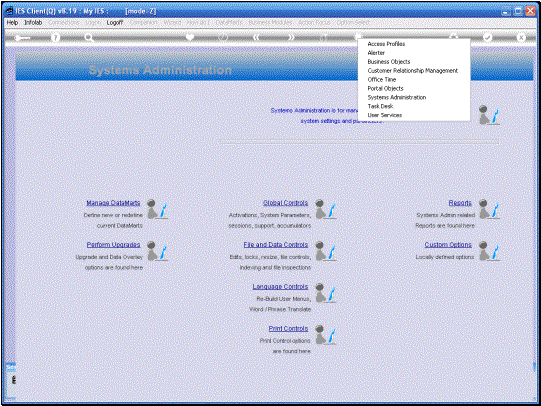
Task: Click the circled X icon in toolbar
Action: 521,37
